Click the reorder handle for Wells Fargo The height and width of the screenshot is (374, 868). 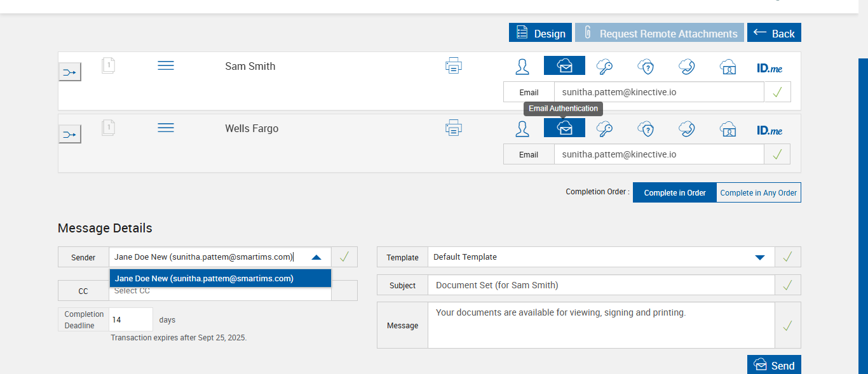point(166,128)
